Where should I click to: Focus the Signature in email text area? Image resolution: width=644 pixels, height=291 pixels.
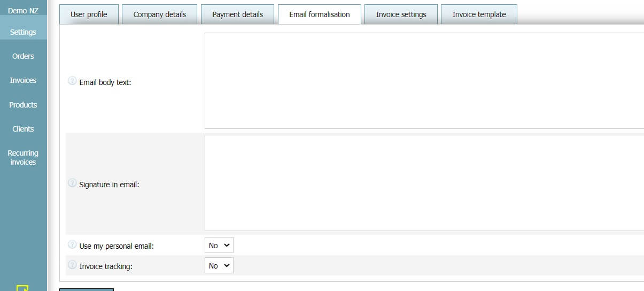(x=424, y=183)
